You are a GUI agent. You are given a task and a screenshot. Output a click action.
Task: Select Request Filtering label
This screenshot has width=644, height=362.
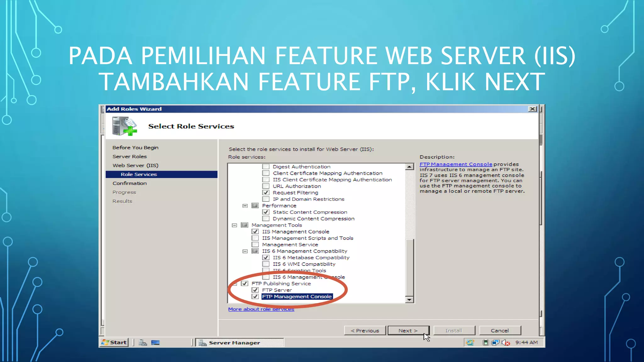296,193
